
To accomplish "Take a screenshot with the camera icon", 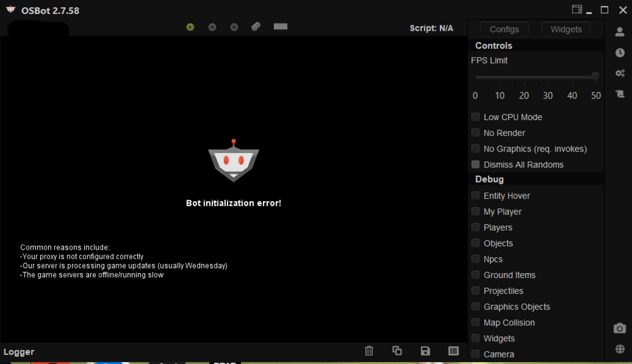I will 620,328.
